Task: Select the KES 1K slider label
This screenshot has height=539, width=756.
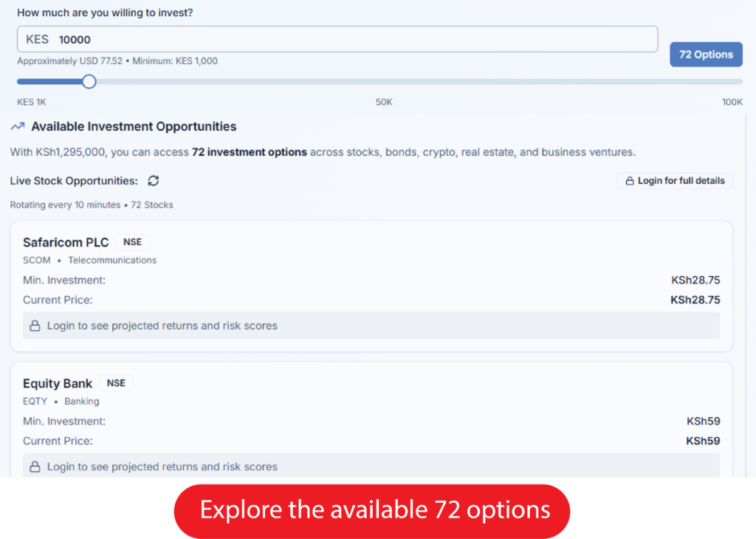Action: tap(32, 102)
